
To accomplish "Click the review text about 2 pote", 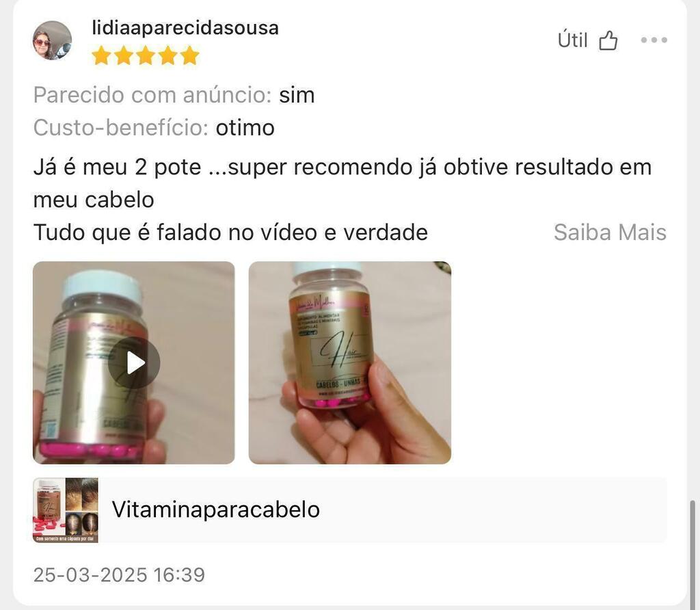I will pos(342,183).
